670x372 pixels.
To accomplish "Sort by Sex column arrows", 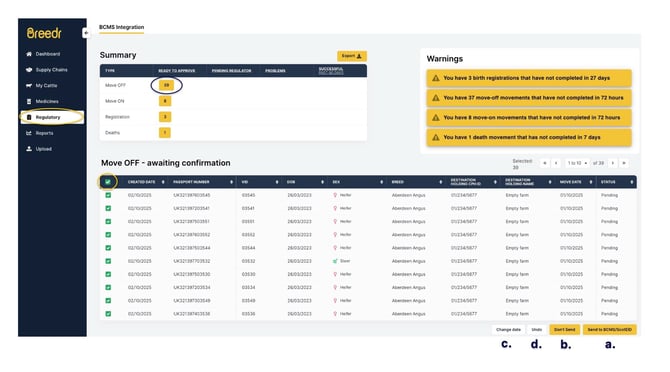I will [382, 182].
